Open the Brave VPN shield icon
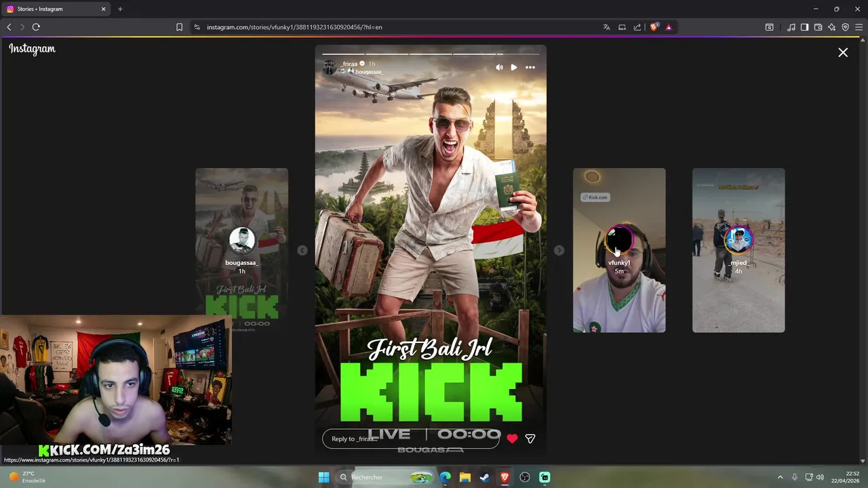The width and height of the screenshot is (868, 488). click(845, 27)
